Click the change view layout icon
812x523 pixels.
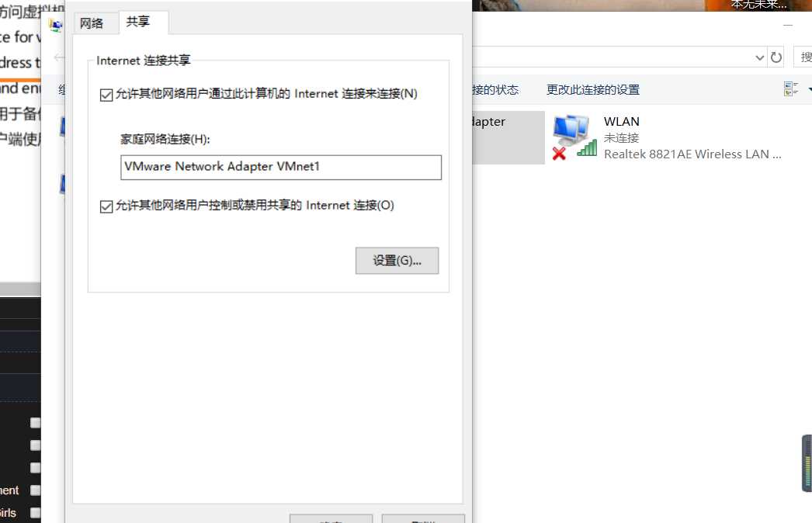pos(791,89)
